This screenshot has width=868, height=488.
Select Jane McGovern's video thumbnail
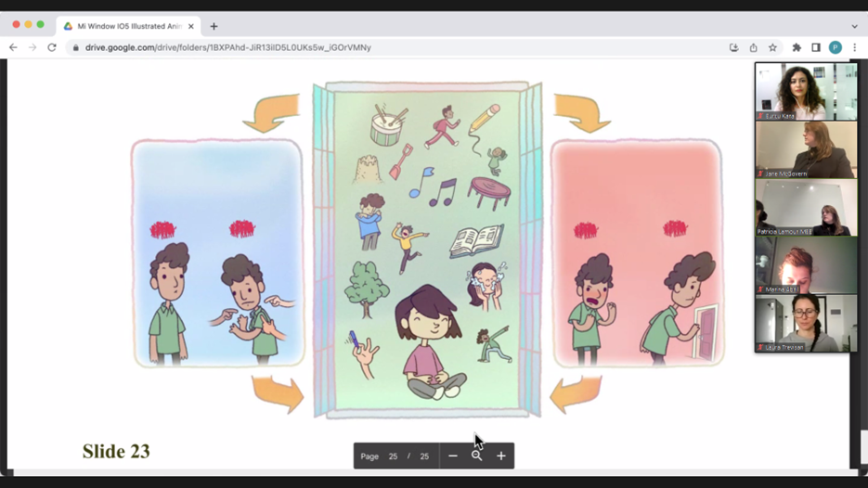806,149
